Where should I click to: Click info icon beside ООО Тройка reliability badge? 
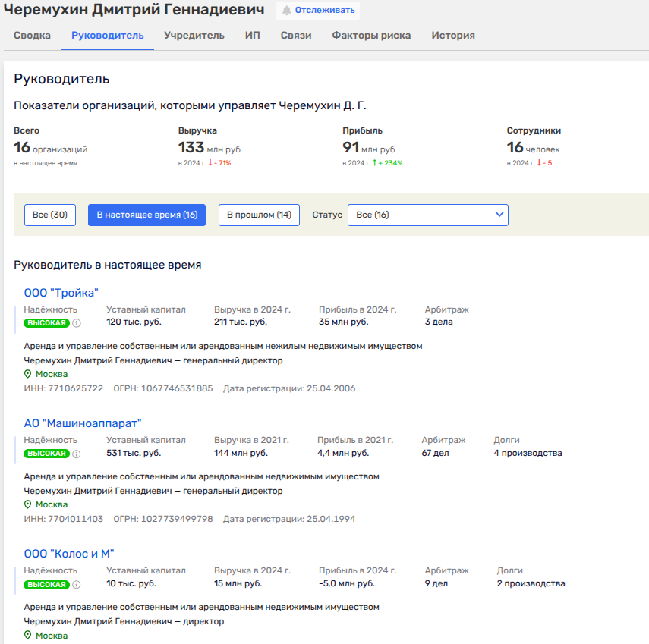[x=77, y=322]
